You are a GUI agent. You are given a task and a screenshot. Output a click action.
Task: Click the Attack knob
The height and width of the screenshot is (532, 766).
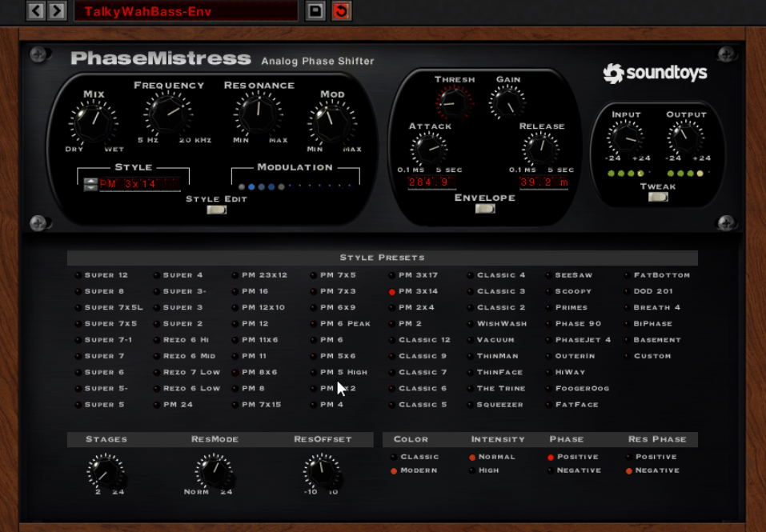coord(429,149)
